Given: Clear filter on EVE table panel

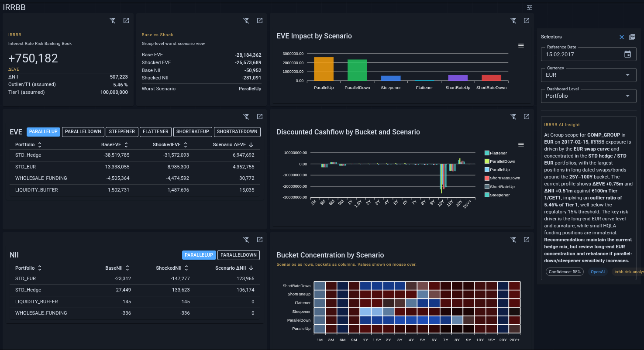Looking at the screenshot, I should (x=246, y=117).
